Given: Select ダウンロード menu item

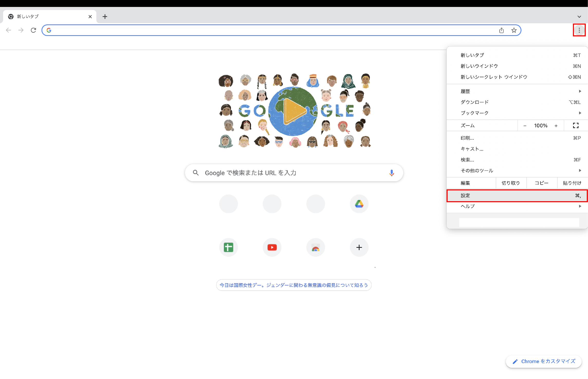Looking at the screenshot, I should click(517, 102).
